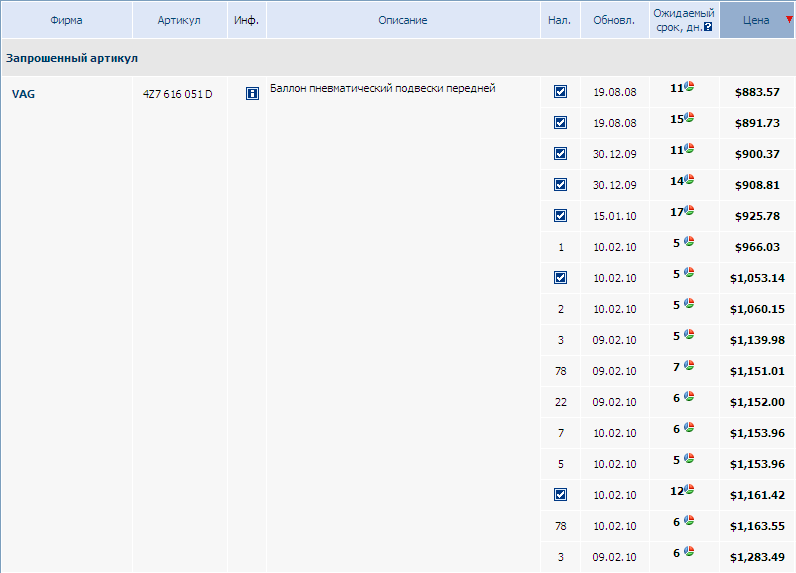The image size is (796, 573).
Task: Click delivery statistics pie icon in $1,283.49 row
Action: pyautogui.click(x=689, y=551)
